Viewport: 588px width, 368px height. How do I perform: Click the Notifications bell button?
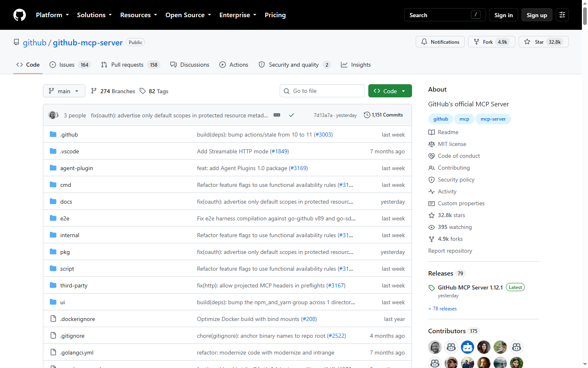click(x=440, y=42)
